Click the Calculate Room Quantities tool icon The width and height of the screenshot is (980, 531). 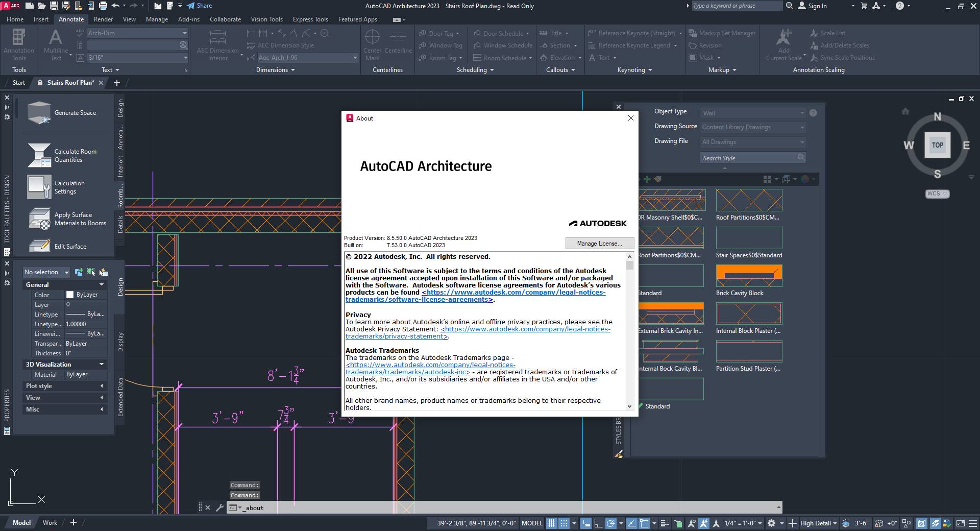tap(39, 155)
